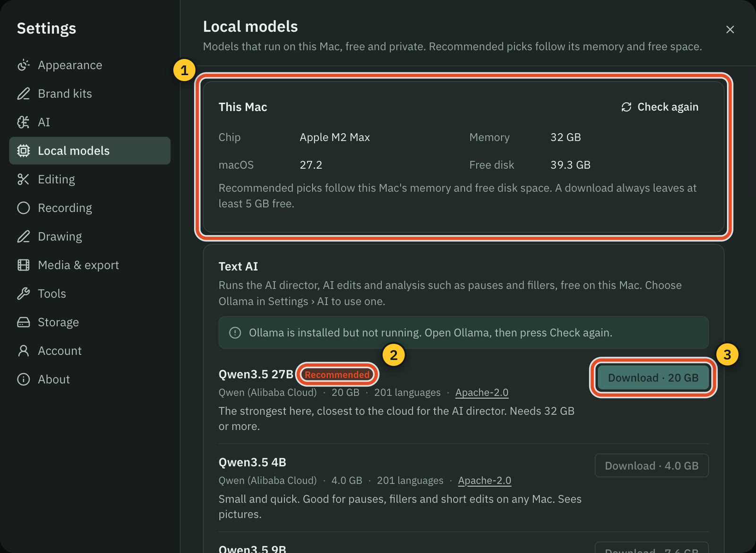Click the Media & export film icon
Image resolution: width=756 pixels, height=553 pixels.
click(23, 265)
